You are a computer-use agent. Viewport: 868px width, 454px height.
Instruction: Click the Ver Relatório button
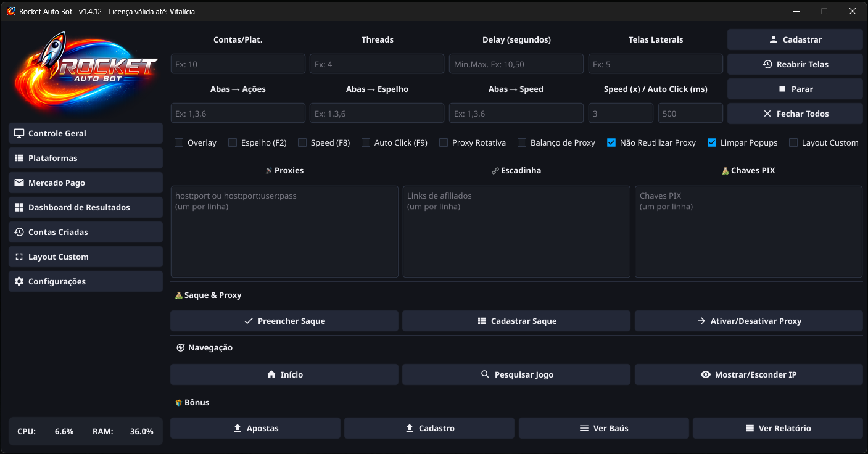777,428
